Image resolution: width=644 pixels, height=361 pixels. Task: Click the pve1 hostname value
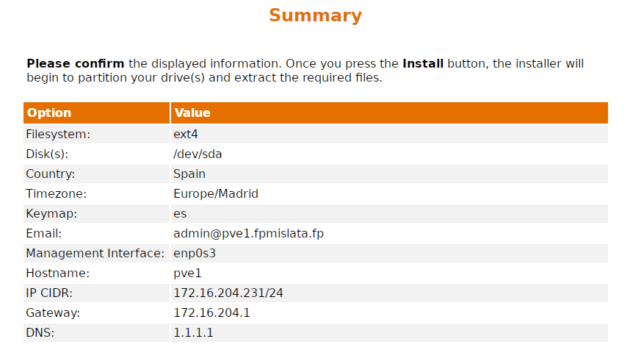(x=187, y=274)
